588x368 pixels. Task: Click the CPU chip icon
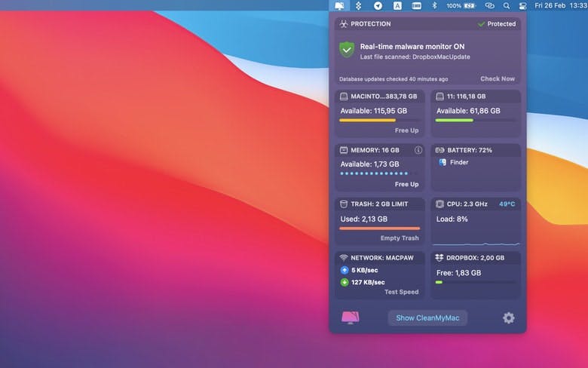[439, 204]
